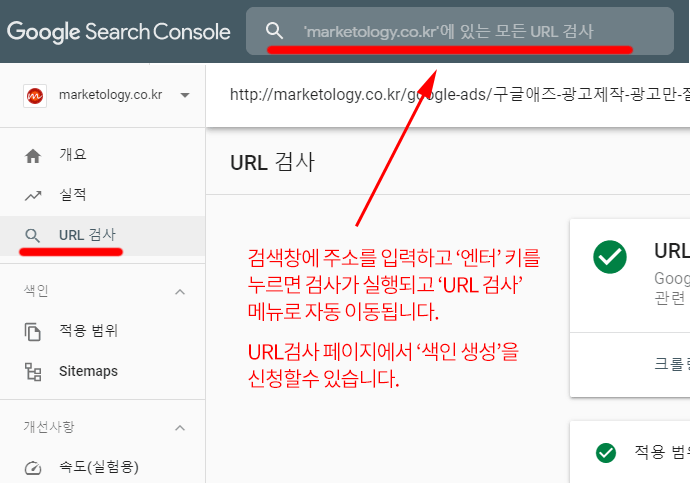The image size is (690, 483).
Task: Click the sidebar magnifier icon for URL 검사
Action: (x=33, y=236)
